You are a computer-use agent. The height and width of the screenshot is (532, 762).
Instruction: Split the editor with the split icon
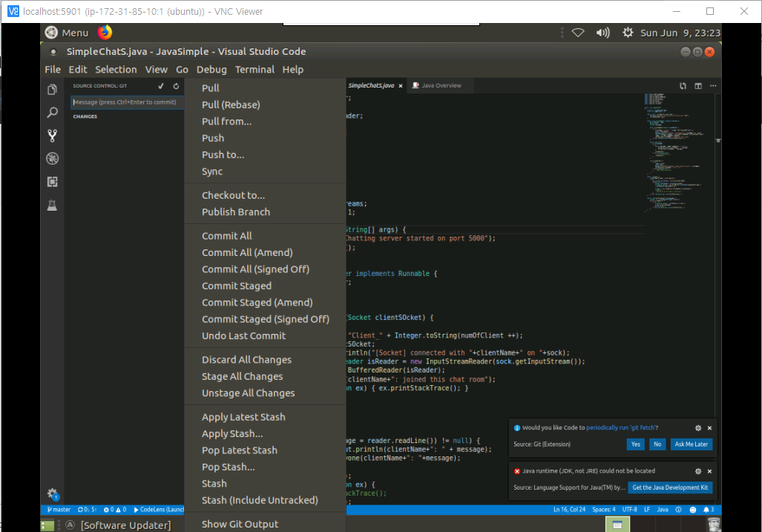click(x=698, y=86)
